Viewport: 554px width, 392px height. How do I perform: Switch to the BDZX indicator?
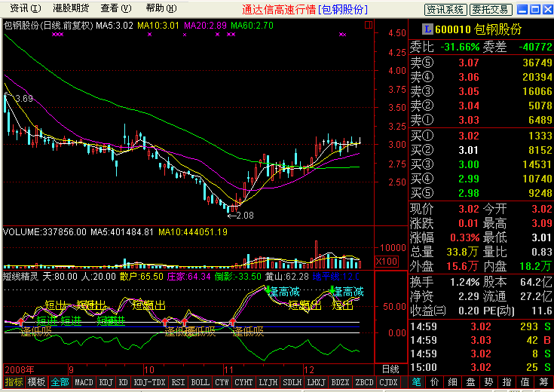click(x=340, y=382)
